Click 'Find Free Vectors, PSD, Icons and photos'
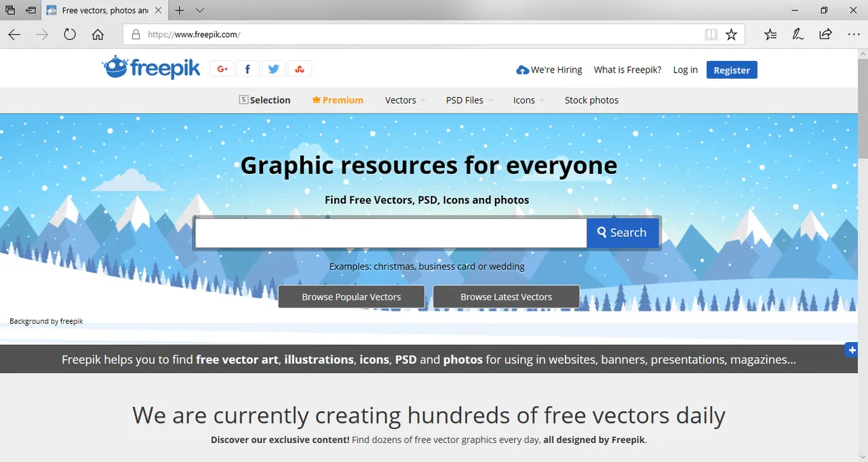The image size is (868, 462). 427,200
